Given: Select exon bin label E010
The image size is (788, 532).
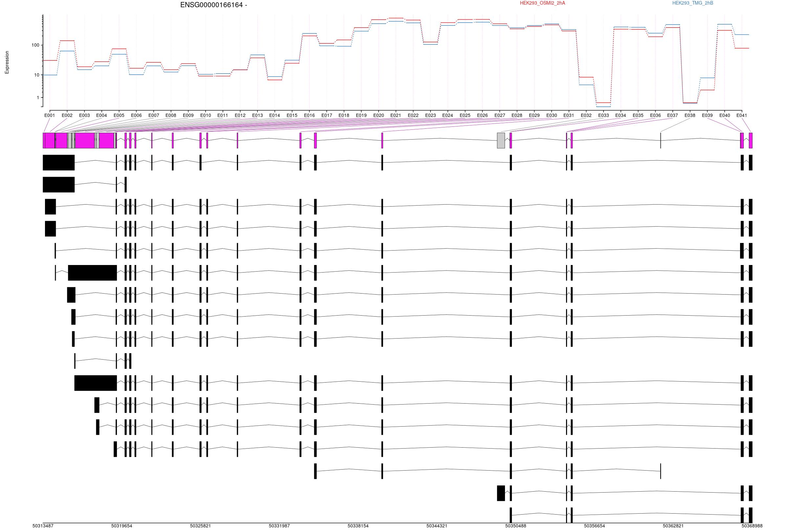Looking at the screenshot, I should tap(206, 115).
